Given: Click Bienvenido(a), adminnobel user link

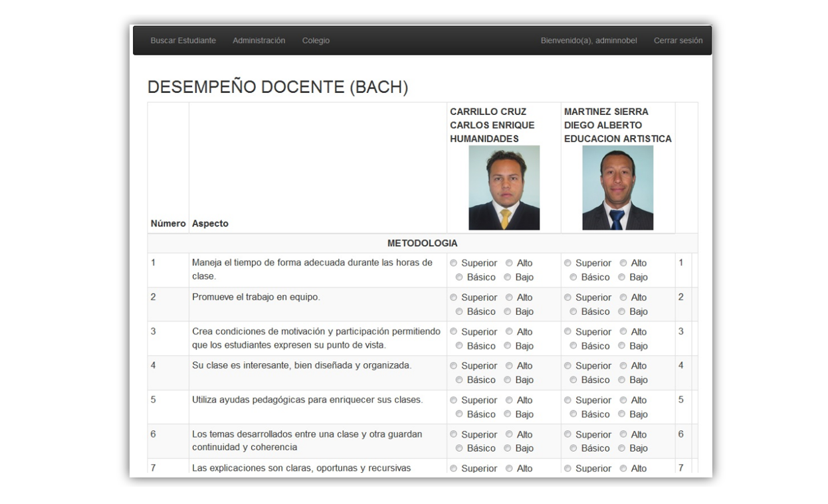Looking at the screenshot, I should 589,41.
